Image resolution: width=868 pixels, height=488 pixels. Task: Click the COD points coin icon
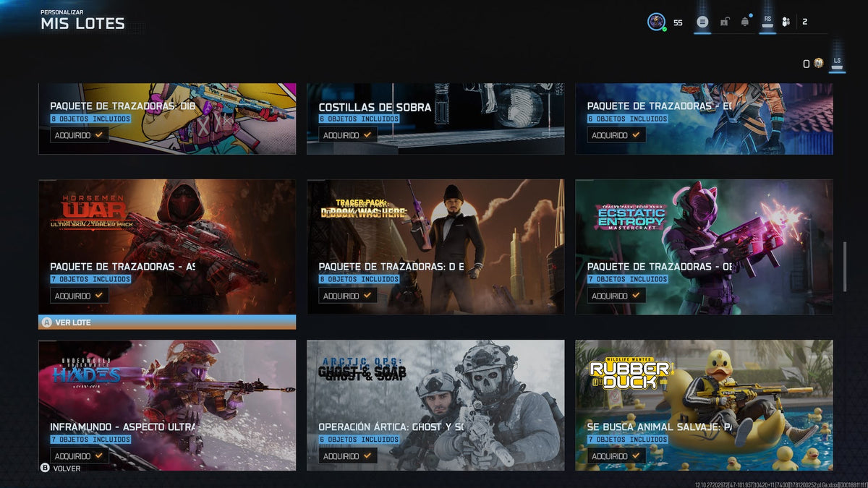click(x=818, y=64)
